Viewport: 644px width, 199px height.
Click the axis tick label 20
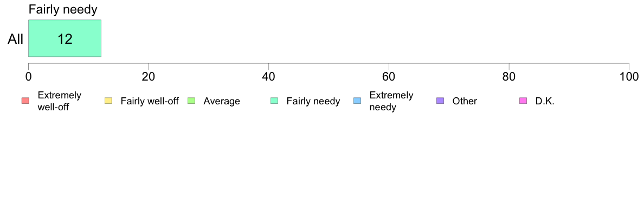click(x=149, y=77)
